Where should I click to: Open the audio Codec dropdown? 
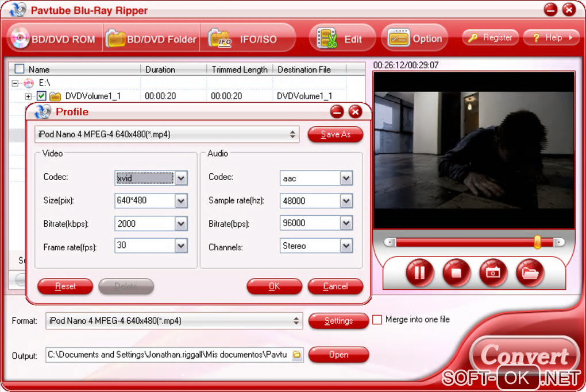(x=346, y=178)
